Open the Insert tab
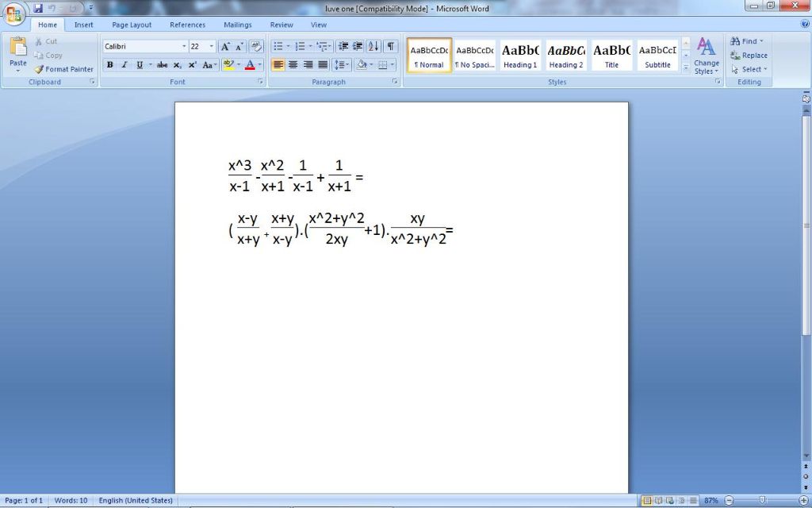The height and width of the screenshot is (508, 812). [83, 25]
